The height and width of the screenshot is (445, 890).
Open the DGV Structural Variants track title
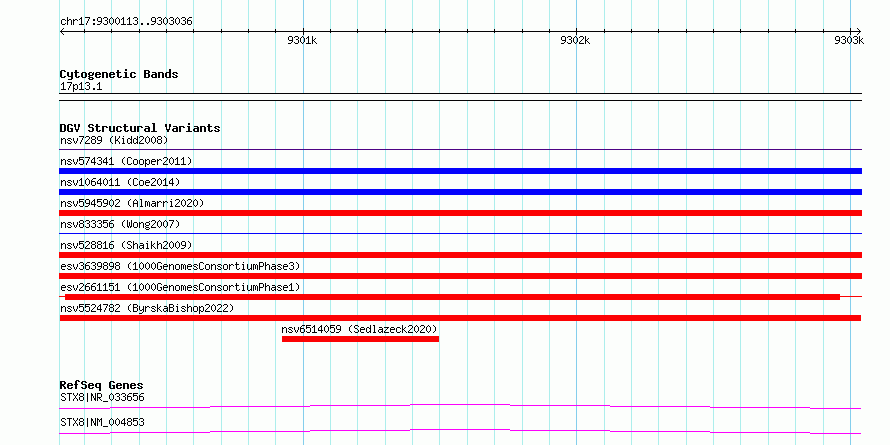tap(140, 128)
